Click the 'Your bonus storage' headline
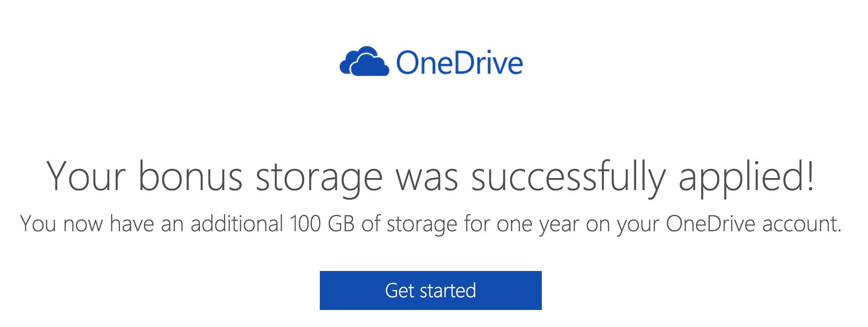 coord(430,178)
